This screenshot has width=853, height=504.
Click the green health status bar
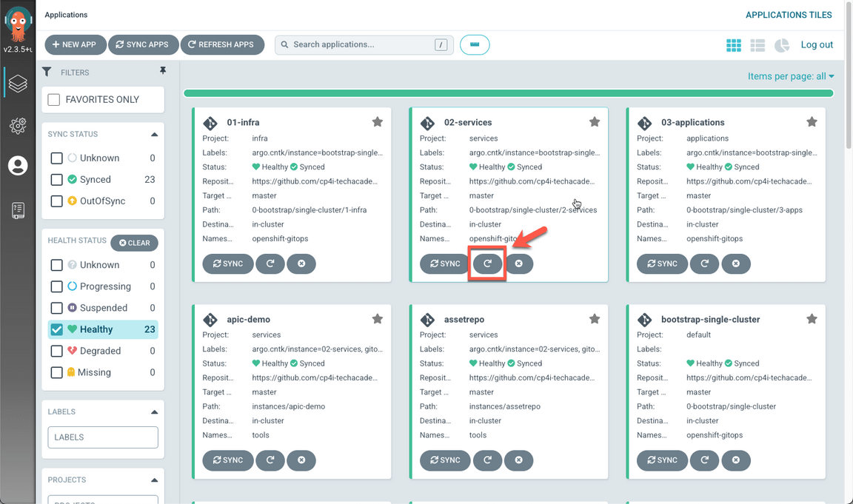pos(508,93)
